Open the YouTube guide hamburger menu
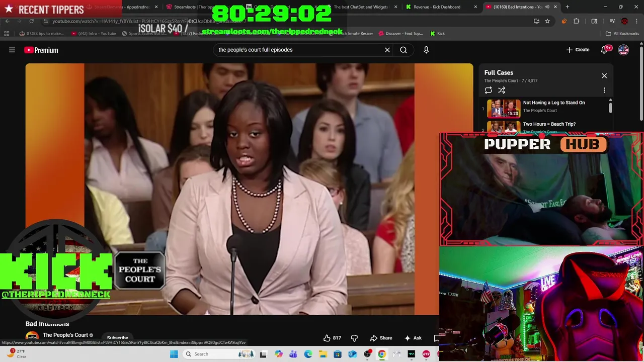The width and height of the screenshot is (644, 362). tap(12, 50)
